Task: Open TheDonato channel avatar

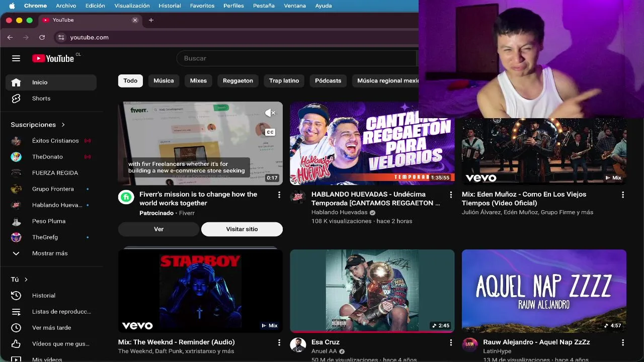Action: tap(16, 157)
